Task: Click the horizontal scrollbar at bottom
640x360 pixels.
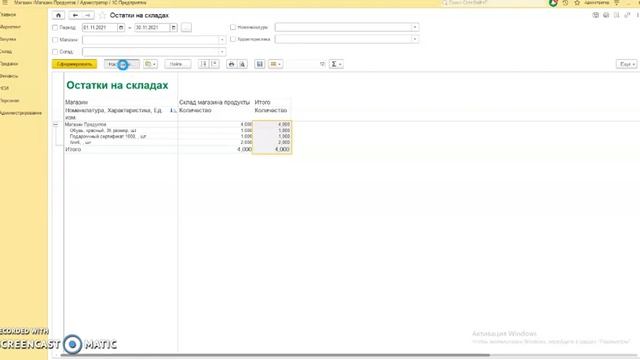Action: pos(275,355)
